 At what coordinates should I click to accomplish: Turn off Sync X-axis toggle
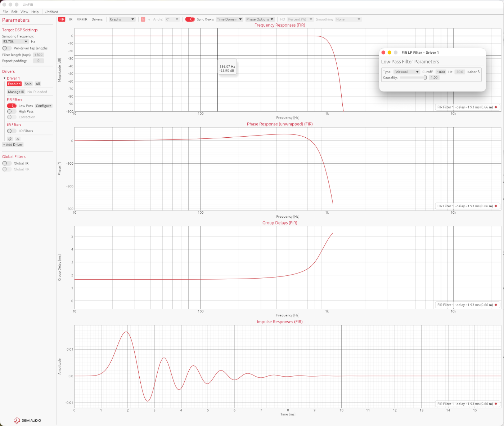[x=190, y=19]
